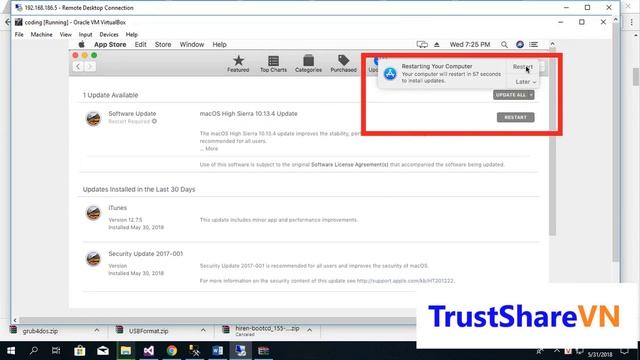Viewport: 640px width, 360px height.
Task: Open USBFormat.zip download
Action: coord(148,331)
